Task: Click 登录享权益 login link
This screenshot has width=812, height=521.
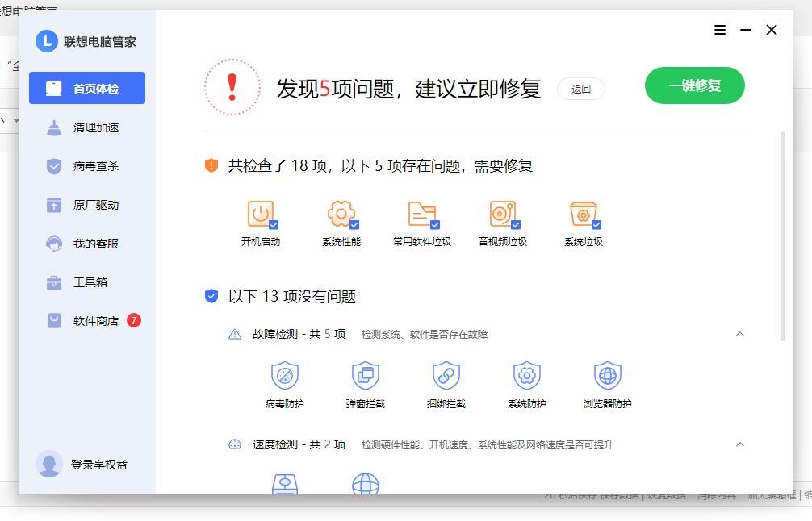Action: click(x=99, y=465)
